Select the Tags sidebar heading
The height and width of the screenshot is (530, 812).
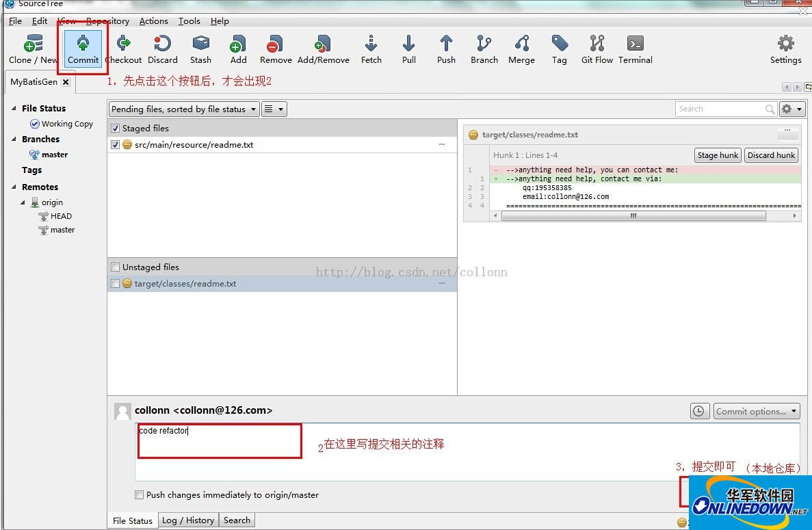coord(31,170)
